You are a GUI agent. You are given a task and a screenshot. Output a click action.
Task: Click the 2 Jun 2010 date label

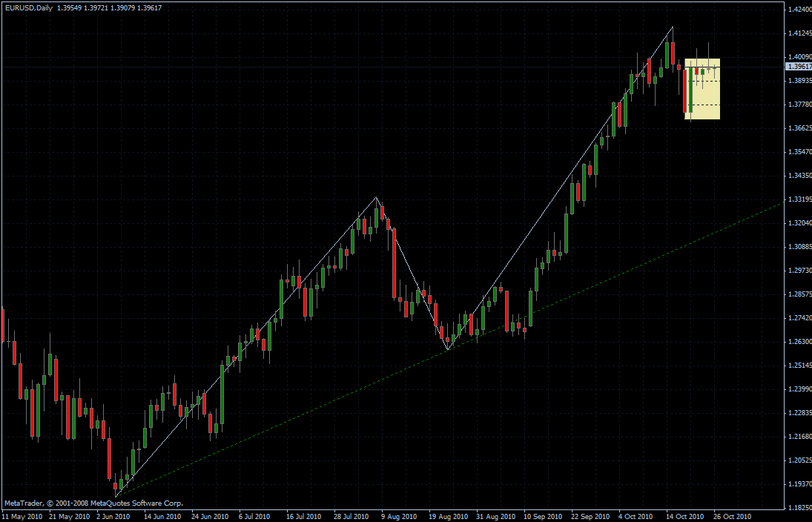point(113,517)
